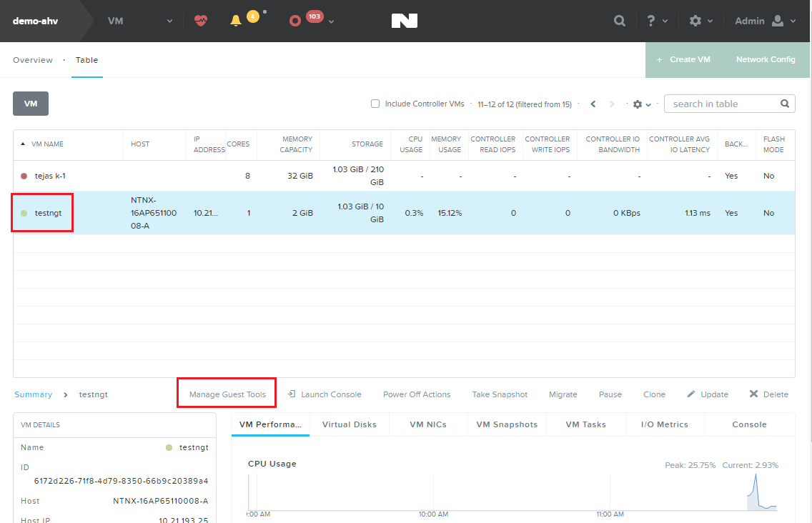Screen dimensions: 812x523
Task: Click the red status dot of tejas k-1
Action: click(24, 176)
